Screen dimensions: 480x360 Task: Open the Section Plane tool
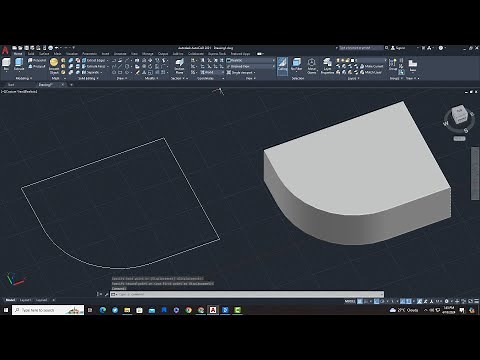(179, 66)
